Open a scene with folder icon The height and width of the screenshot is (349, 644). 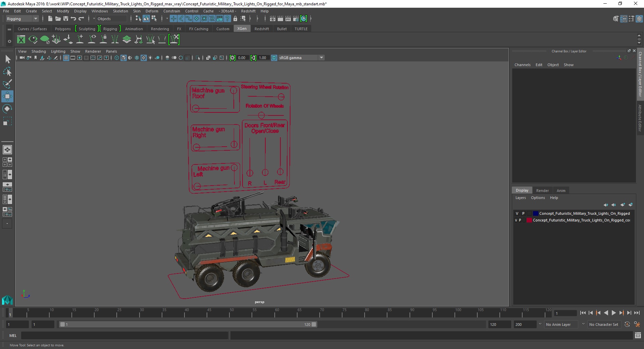(x=58, y=19)
